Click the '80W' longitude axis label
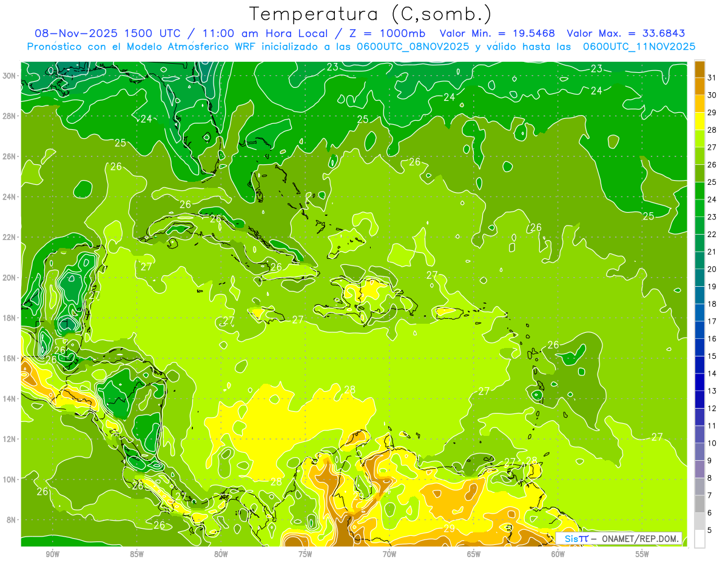The height and width of the screenshot is (562, 728). click(x=221, y=554)
